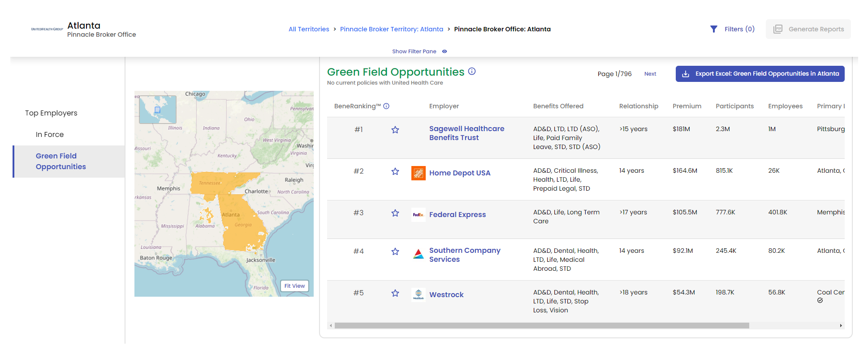Click the >18 years relationship value
The image size is (868, 358).
633,292
